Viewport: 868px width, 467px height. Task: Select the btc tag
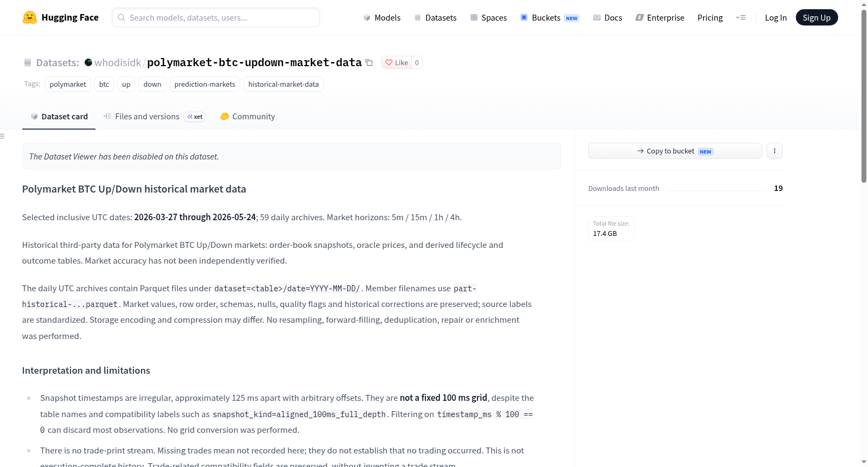(104, 84)
